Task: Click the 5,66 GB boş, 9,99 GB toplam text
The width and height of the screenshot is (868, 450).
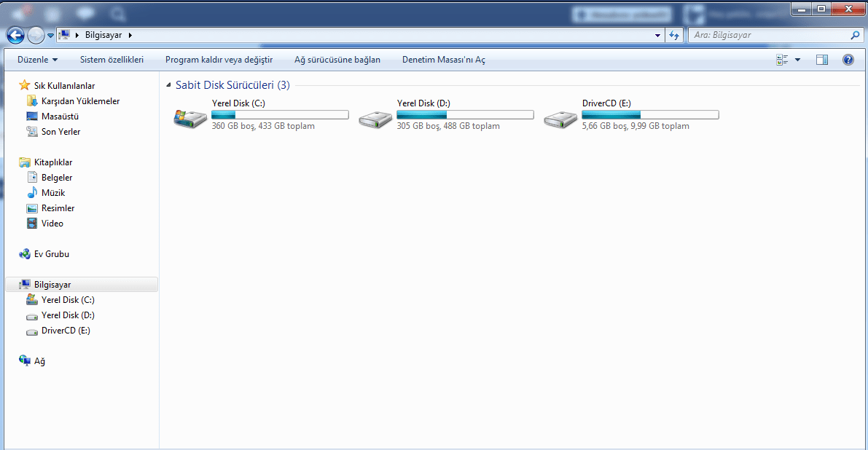Action: 636,126
